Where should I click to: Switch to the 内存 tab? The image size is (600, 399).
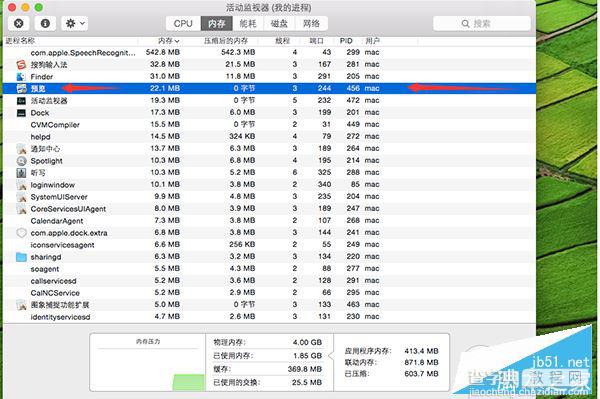coord(217,24)
